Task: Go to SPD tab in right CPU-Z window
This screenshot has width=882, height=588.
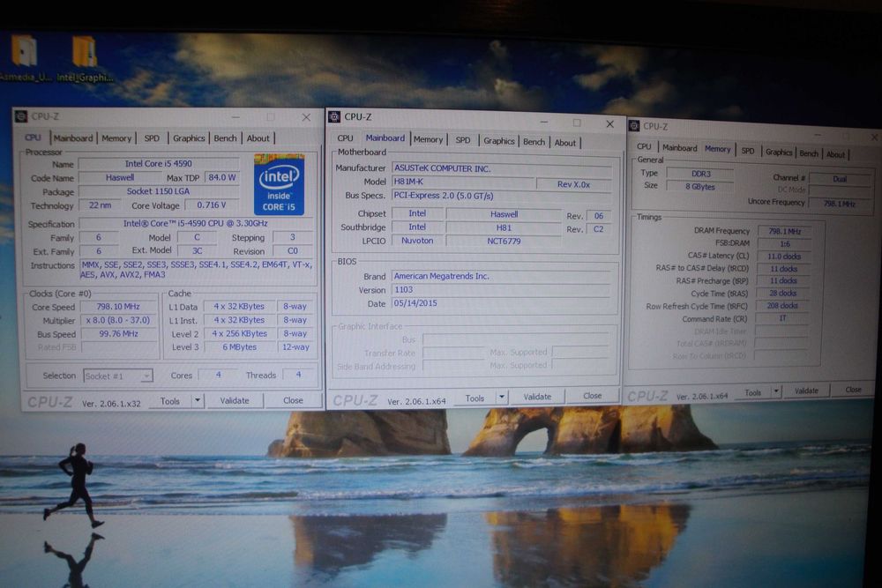Action: click(748, 151)
